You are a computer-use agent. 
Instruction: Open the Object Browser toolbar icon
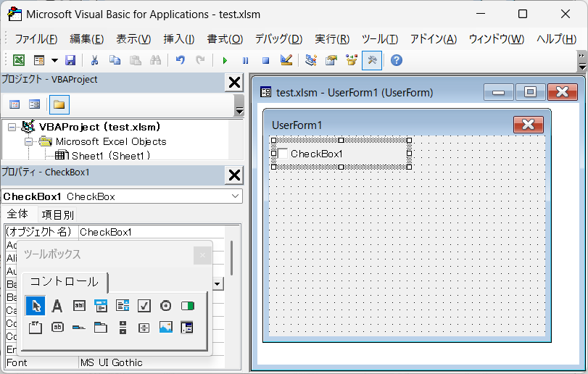352,60
